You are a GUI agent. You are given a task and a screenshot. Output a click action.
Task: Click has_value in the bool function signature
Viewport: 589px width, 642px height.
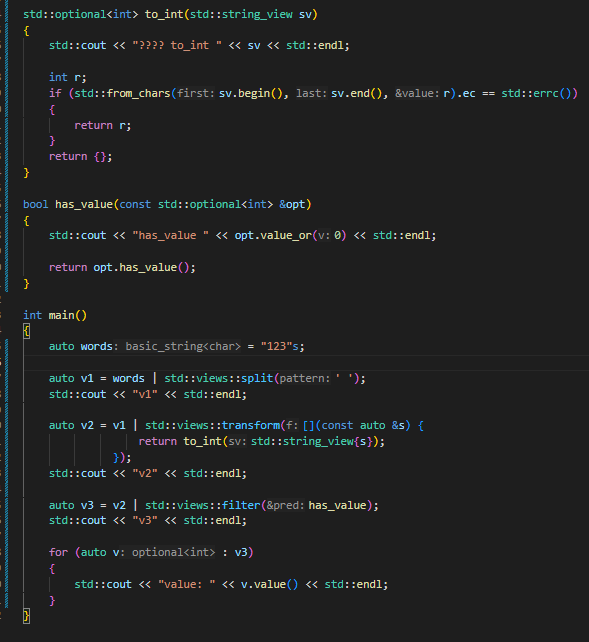point(84,204)
